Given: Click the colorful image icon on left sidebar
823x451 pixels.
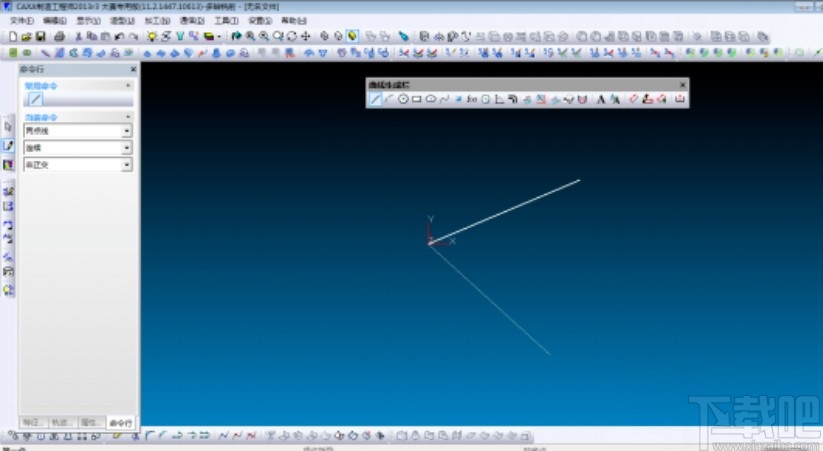Looking at the screenshot, I should (8, 165).
